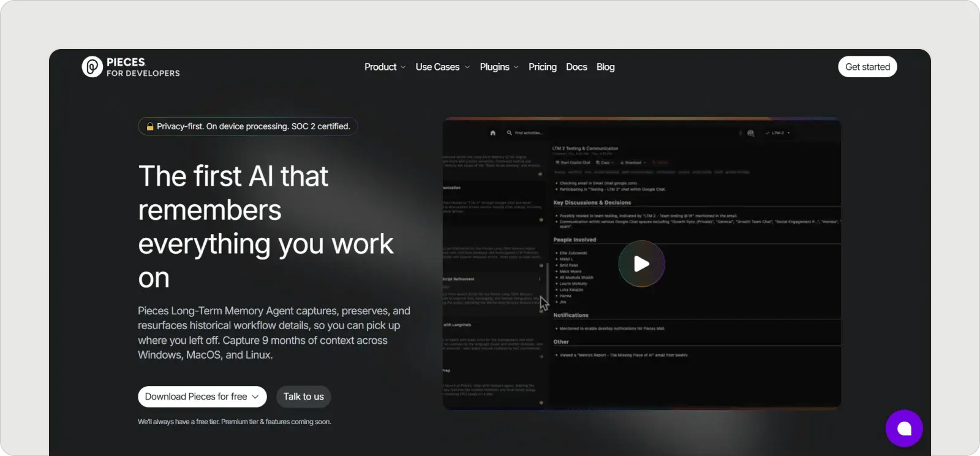Click the Get started button
The image size is (980, 456).
point(867,67)
